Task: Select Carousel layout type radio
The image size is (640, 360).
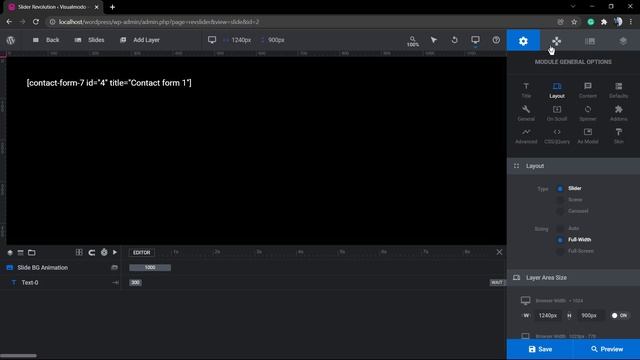Action: click(560, 211)
